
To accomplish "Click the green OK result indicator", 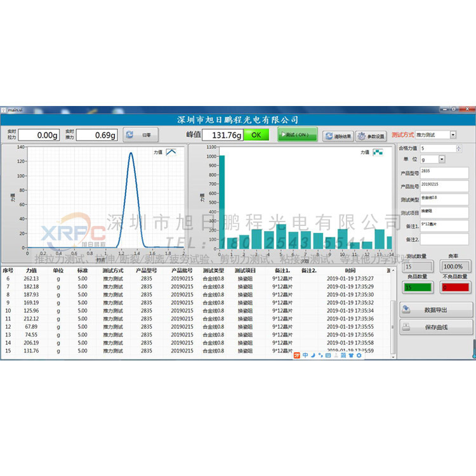I will 256,135.
